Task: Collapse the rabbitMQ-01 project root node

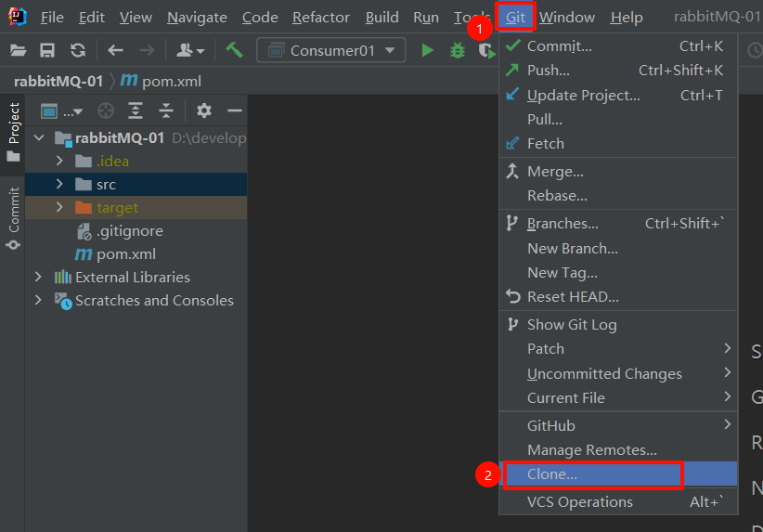Action: tap(39, 137)
